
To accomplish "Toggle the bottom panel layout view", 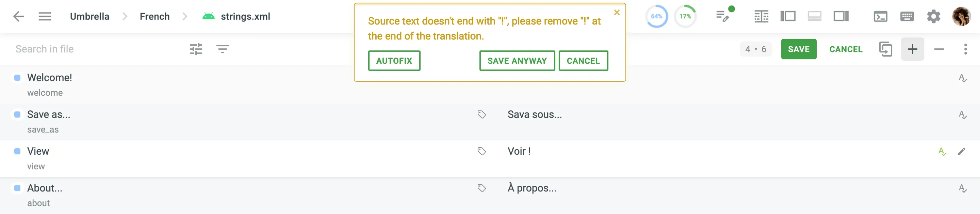I will click(x=815, y=16).
